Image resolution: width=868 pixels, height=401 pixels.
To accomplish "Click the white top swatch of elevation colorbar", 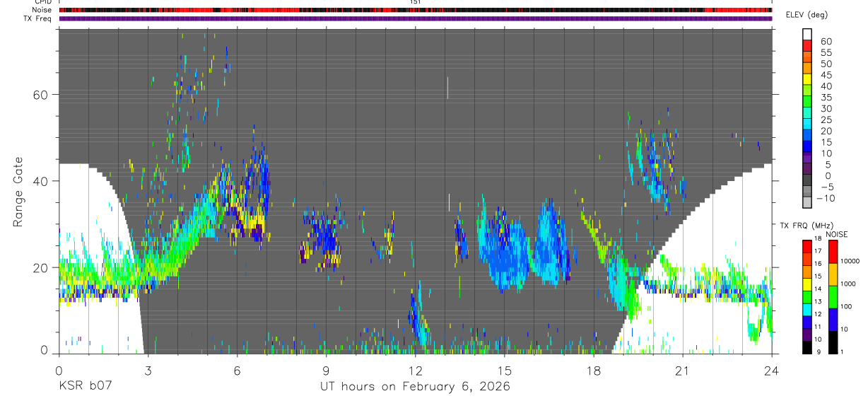I will [807, 34].
